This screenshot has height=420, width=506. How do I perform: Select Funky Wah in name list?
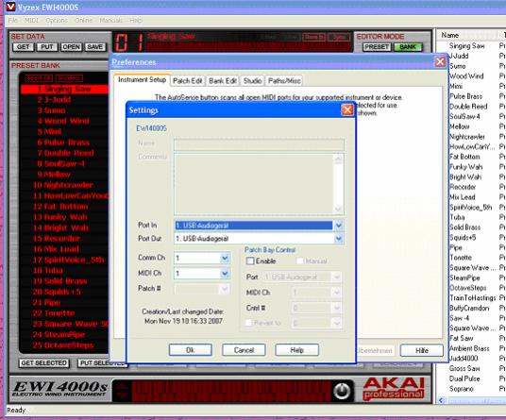click(x=466, y=167)
